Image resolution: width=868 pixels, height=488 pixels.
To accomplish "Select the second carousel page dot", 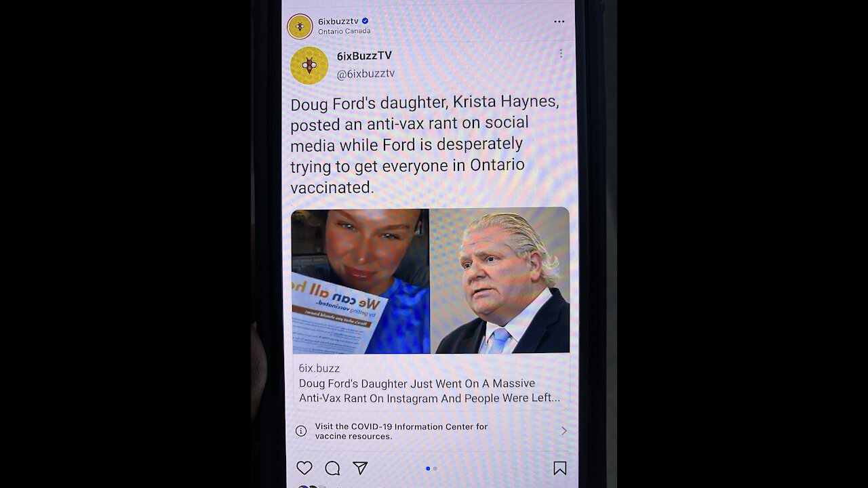I will [435, 468].
